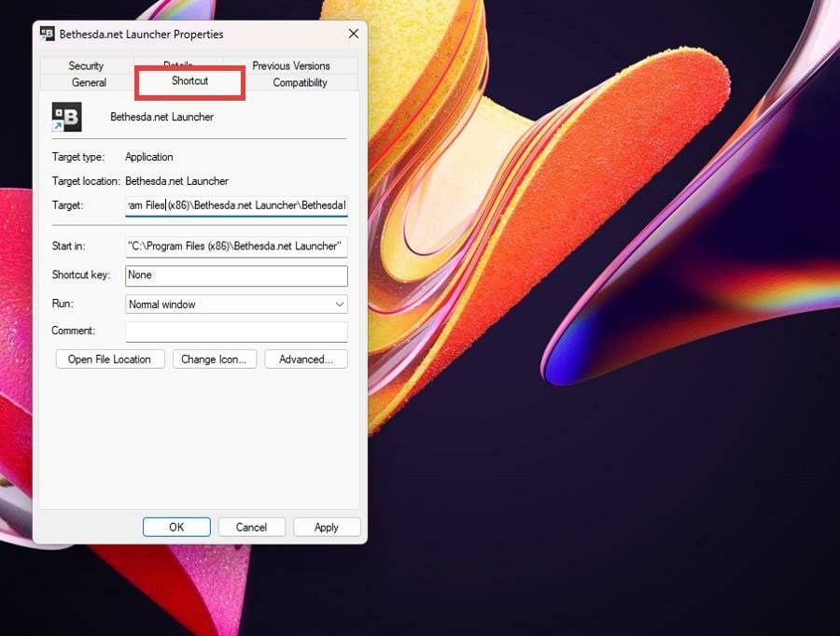The width and height of the screenshot is (840, 636).
Task: Click the Bethesda.net Launcher shortcut icon
Action: point(67,117)
